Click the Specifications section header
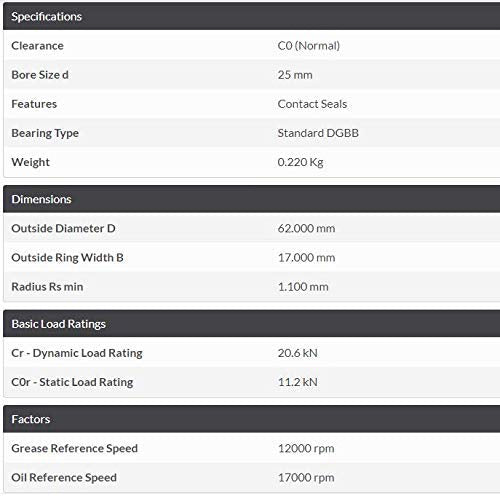The height and width of the screenshot is (496, 500). pyautogui.click(x=252, y=16)
